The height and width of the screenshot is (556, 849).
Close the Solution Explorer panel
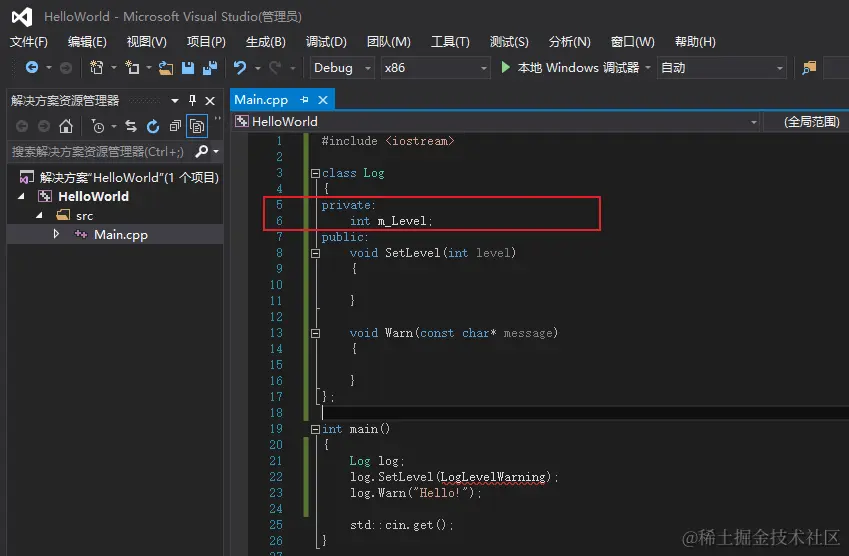[x=210, y=101]
